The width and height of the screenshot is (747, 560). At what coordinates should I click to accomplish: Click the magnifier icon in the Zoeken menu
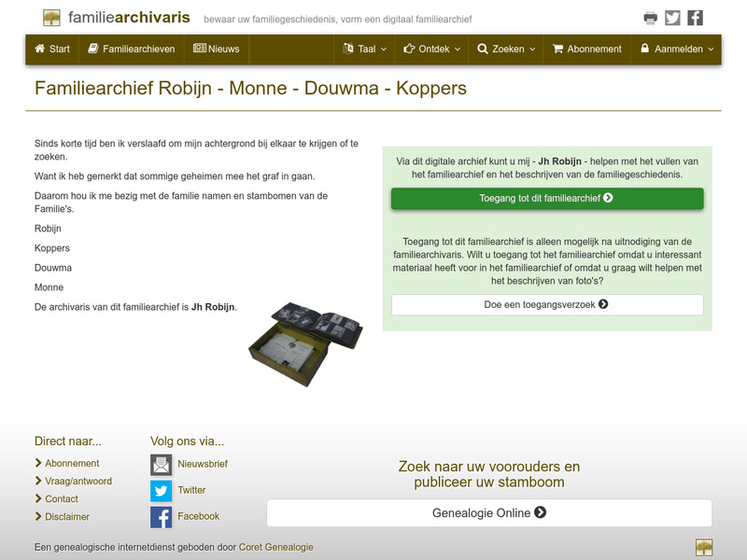[x=481, y=48]
